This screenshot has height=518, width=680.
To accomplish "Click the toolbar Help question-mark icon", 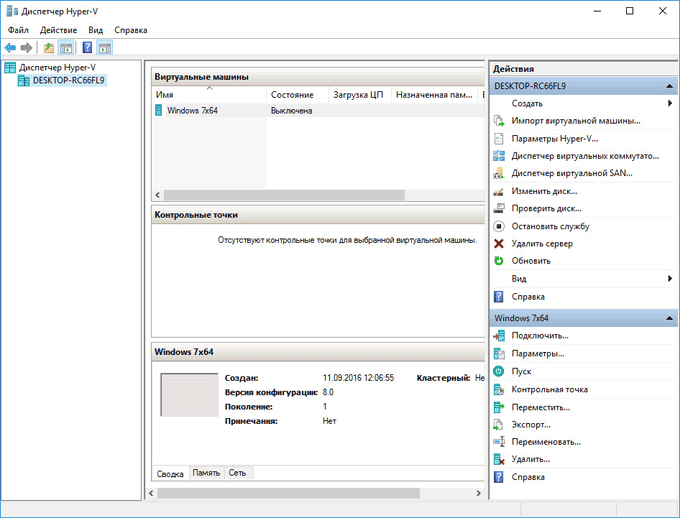I will (87, 47).
